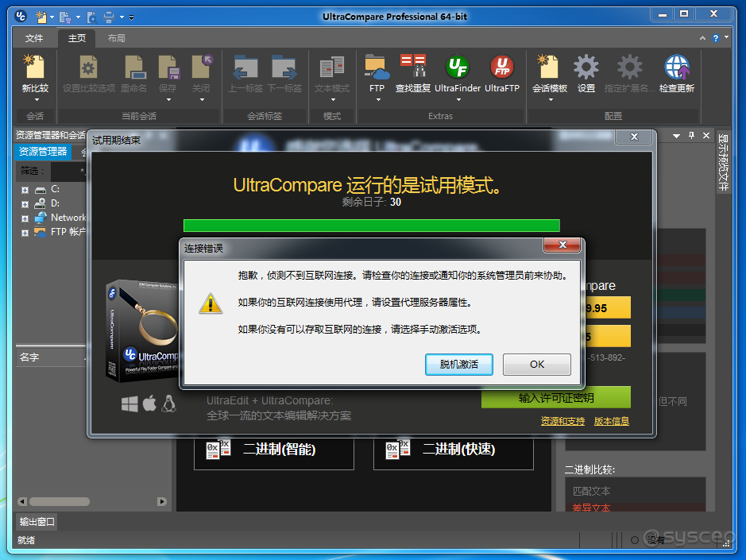Expand the Network tree node
746x560 pixels.
[x=25, y=219]
